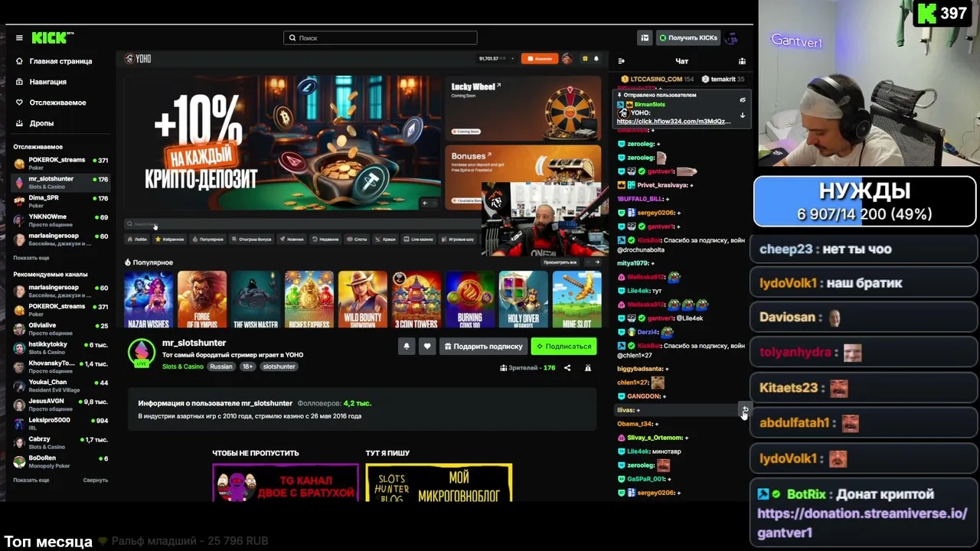Open the Nazar Wishes game thumbnail

tap(149, 299)
